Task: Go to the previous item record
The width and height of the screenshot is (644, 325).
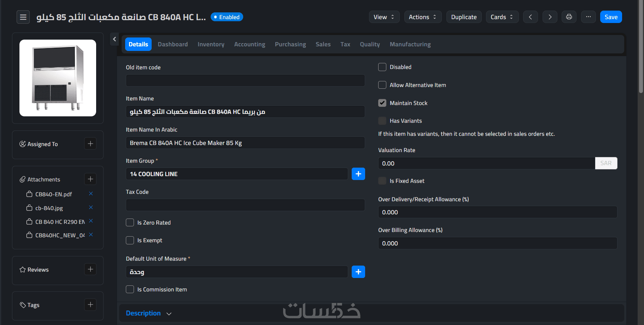Action: (530, 17)
